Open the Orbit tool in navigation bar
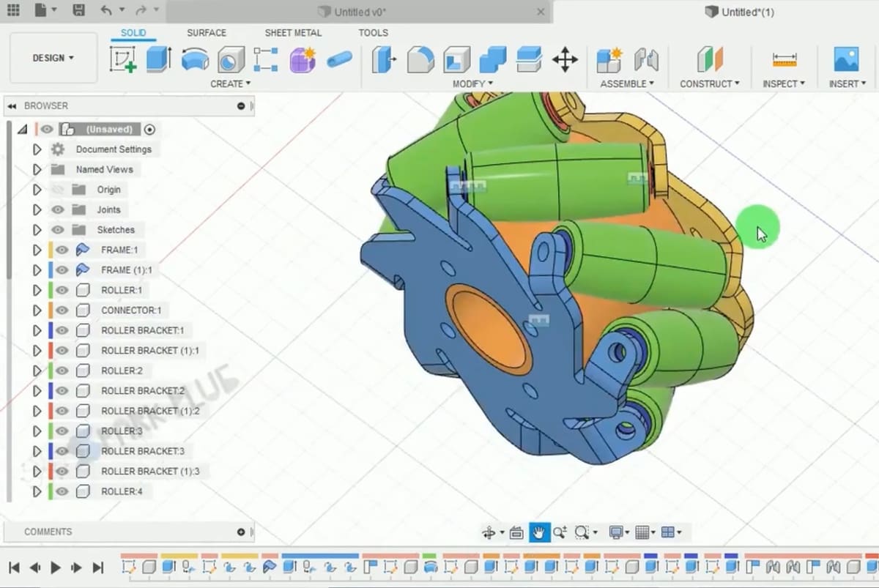This screenshot has height=588, width=879. coord(489,532)
